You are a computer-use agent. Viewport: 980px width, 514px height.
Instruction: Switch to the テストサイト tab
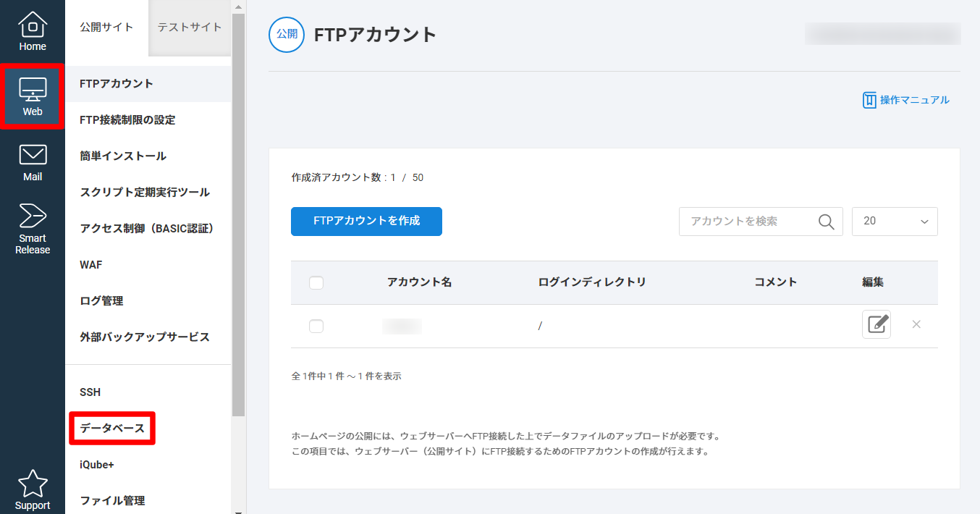190,28
